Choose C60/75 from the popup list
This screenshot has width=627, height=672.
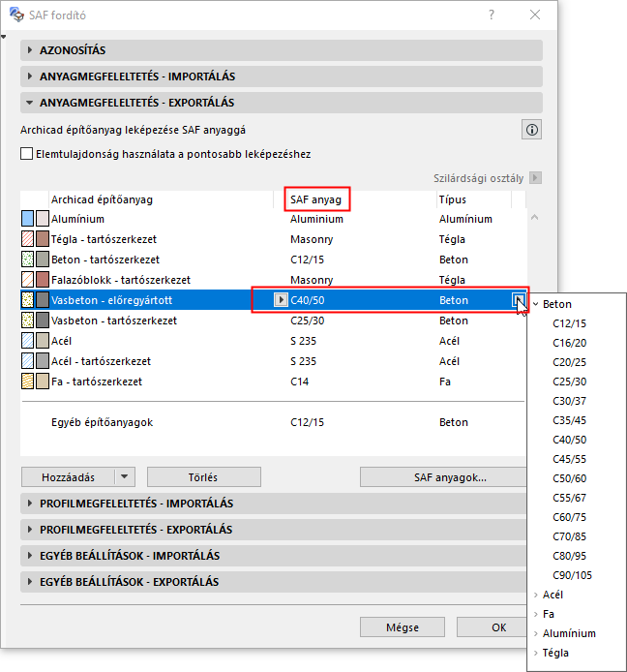pyautogui.click(x=569, y=517)
